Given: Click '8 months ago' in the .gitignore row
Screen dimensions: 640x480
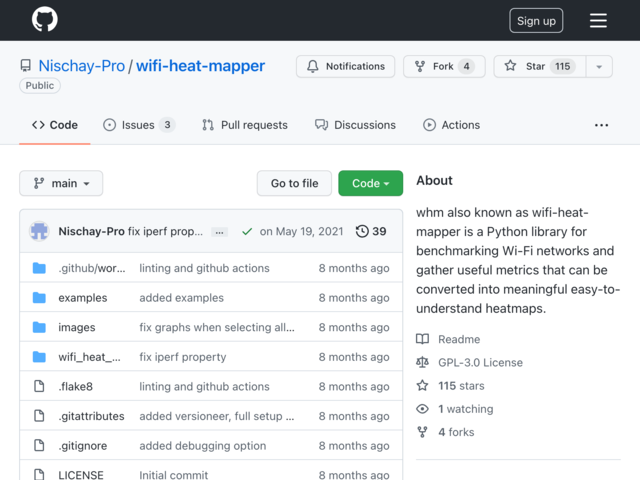Looking at the screenshot, I should tap(354, 446).
